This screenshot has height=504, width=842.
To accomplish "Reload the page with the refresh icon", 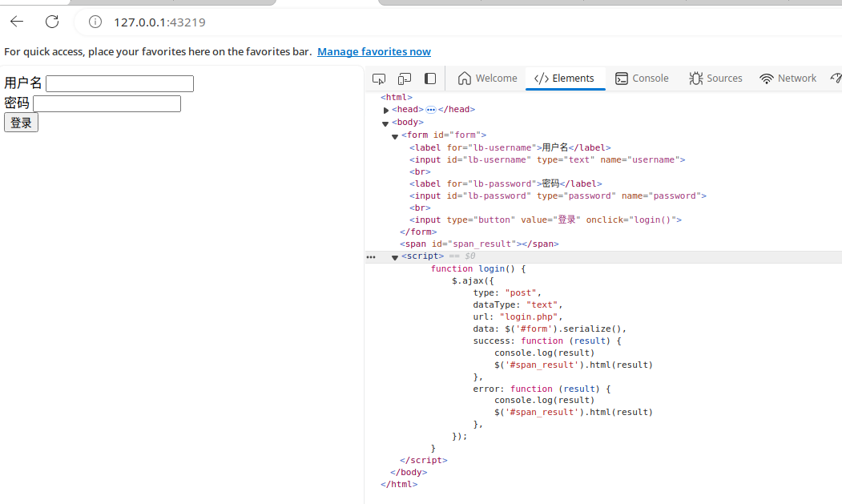I will (x=52, y=22).
